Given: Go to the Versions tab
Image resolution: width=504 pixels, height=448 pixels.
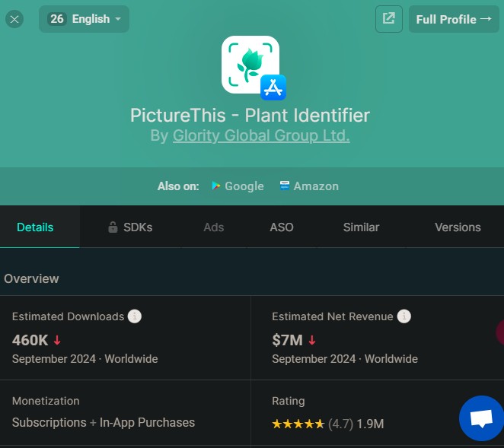Looking at the screenshot, I should coord(458,227).
